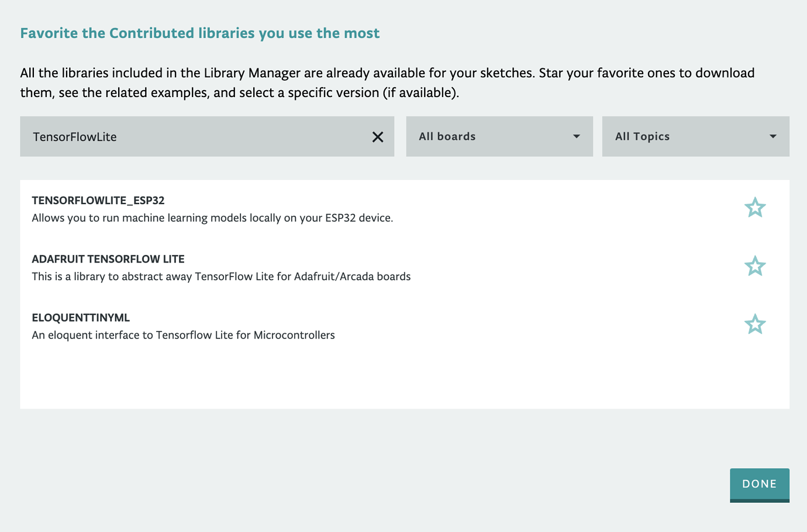This screenshot has width=807, height=532.
Task: Click the Library Manager instructions paragraph
Action: [387, 82]
